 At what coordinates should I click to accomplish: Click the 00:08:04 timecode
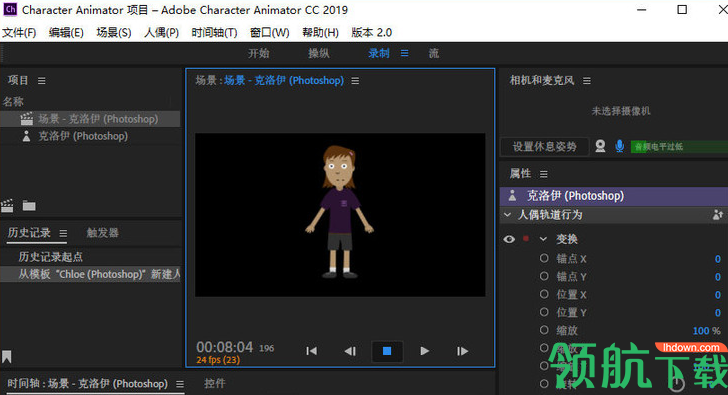(224, 347)
